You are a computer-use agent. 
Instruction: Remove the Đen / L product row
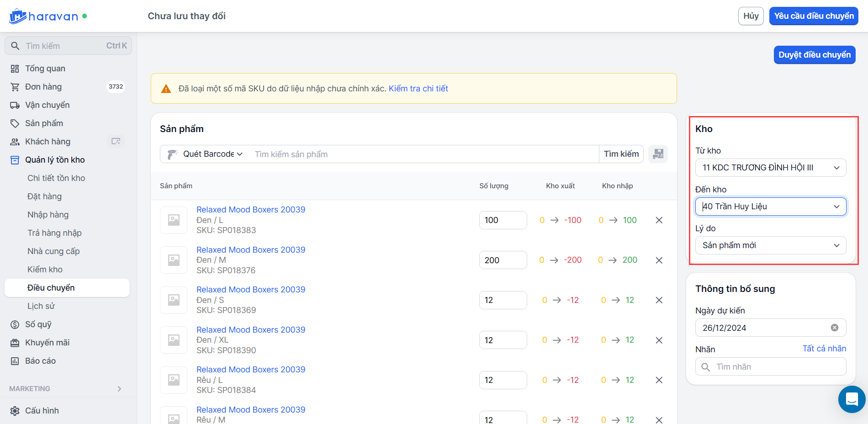tap(659, 220)
